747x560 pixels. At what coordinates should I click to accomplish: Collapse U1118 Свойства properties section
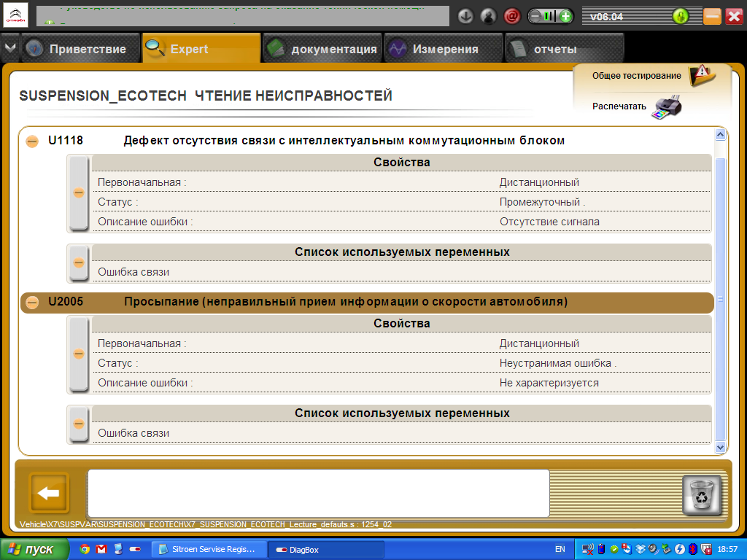(78, 192)
